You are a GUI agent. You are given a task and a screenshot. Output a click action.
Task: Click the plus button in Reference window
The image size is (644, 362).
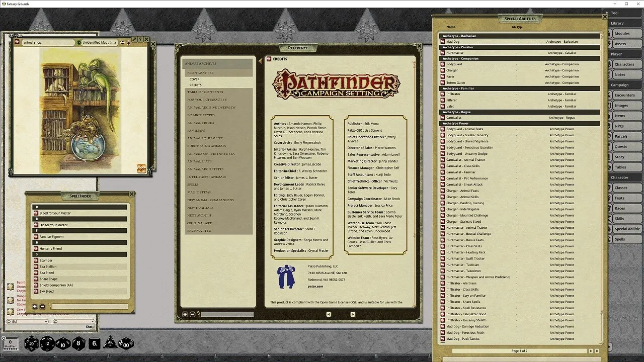[185, 314]
